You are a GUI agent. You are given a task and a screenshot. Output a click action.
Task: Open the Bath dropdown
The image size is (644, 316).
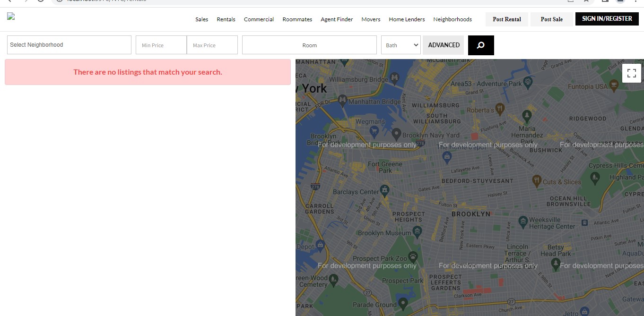[401, 45]
